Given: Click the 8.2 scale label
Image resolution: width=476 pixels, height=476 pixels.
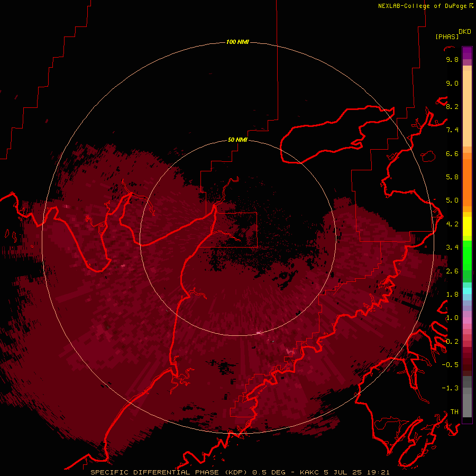Looking at the screenshot, I should [x=452, y=106].
